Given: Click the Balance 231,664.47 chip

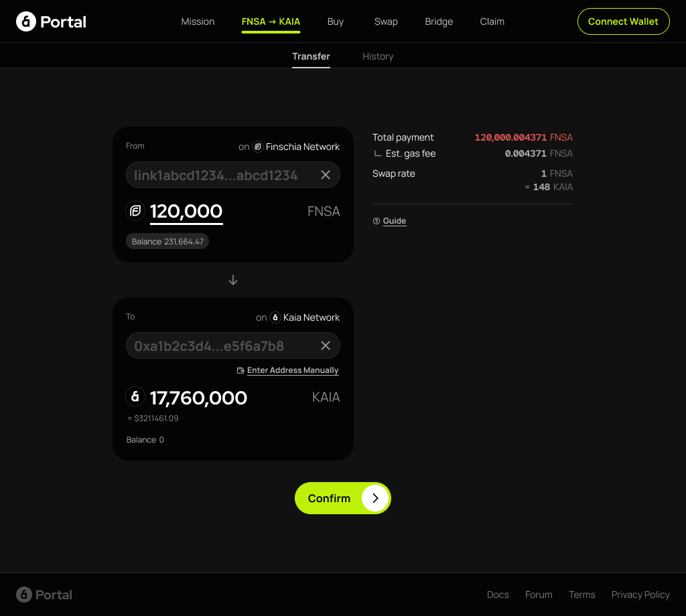Looking at the screenshot, I should 167,241.
